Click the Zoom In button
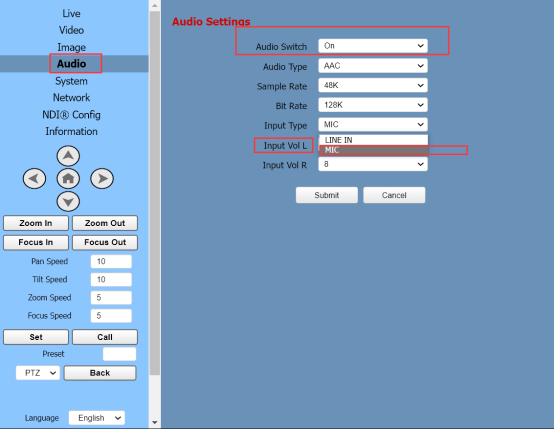Viewport: 554px width, 429px height. [36, 223]
